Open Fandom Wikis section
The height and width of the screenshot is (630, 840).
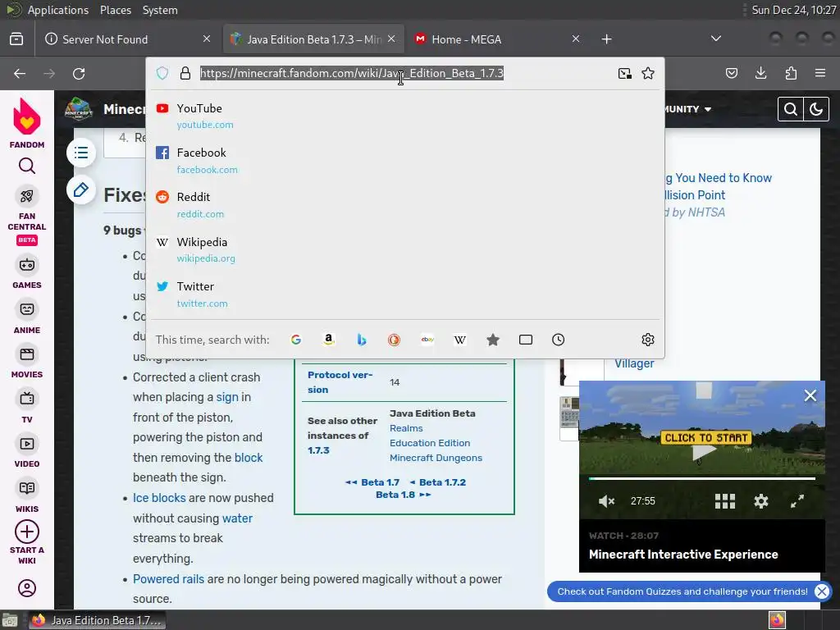pos(27,496)
